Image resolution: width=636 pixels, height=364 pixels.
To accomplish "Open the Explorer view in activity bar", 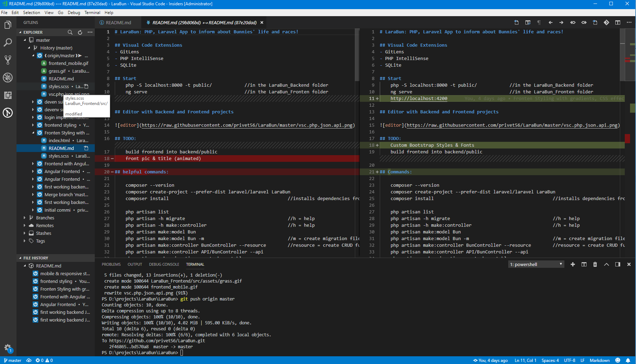I will tap(8, 25).
